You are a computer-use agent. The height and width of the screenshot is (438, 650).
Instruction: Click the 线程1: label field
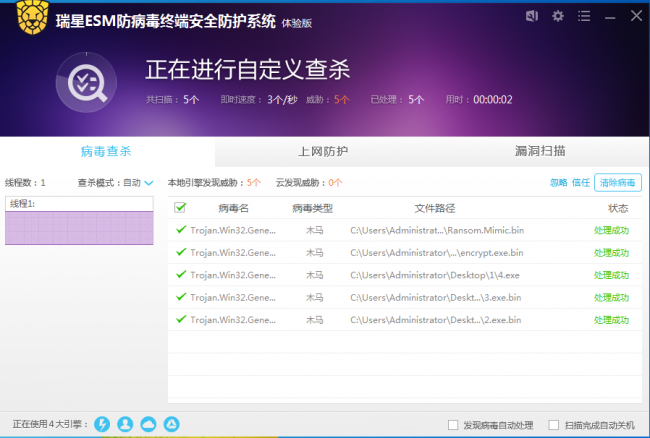coord(79,203)
